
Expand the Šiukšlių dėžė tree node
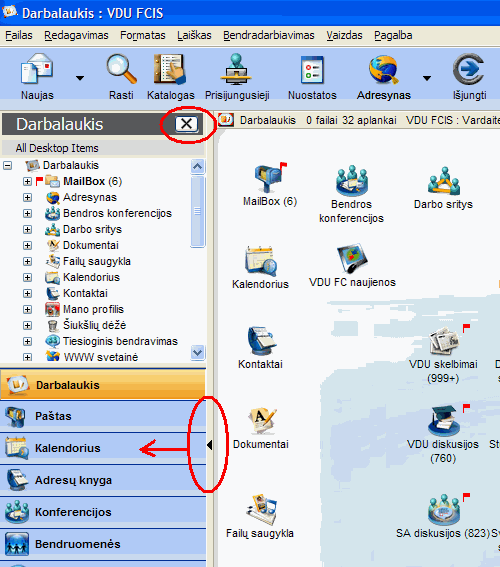pos(27,325)
